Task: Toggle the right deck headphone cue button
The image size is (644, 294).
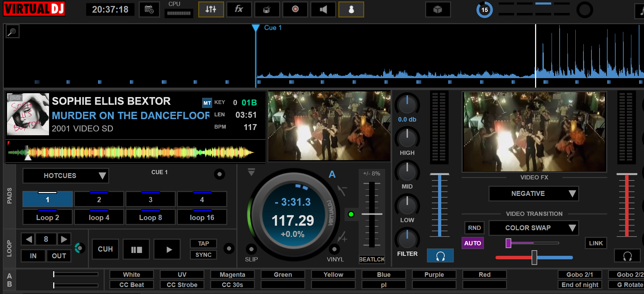Action: (627, 256)
